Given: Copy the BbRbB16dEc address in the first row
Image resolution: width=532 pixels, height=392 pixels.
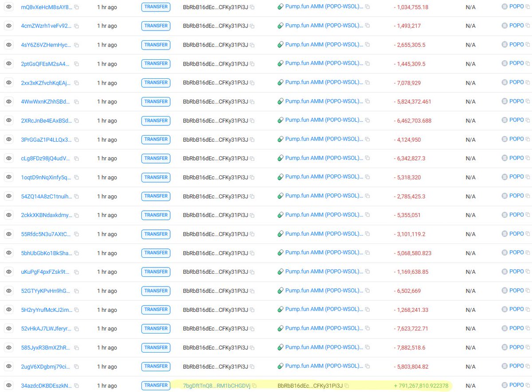Looking at the screenshot, I should tap(253, 7).
